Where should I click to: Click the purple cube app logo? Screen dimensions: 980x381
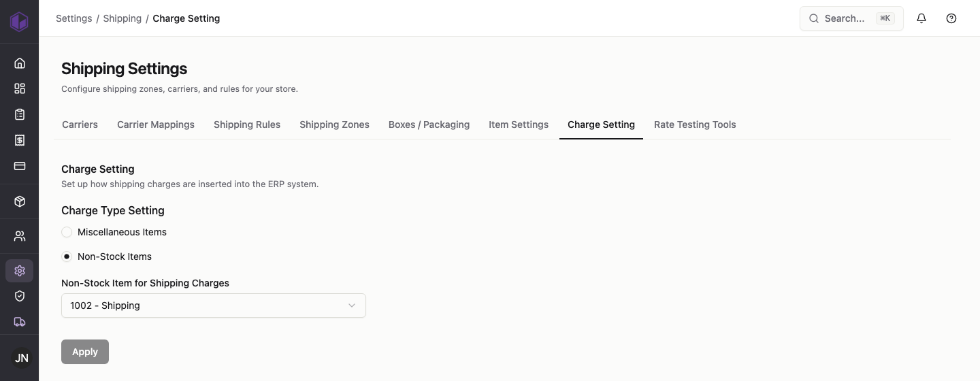pyautogui.click(x=19, y=21)
